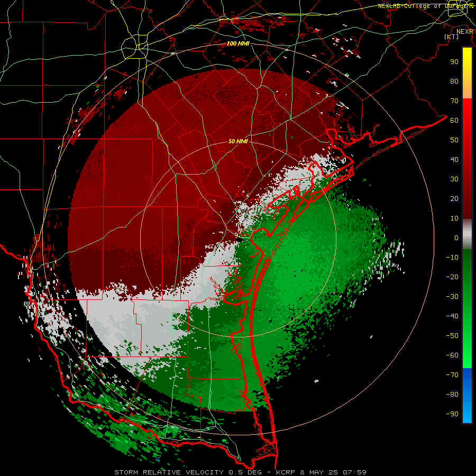Click the "100 NMI" range ring label
The image size is (476, 476).
point(238,44)
